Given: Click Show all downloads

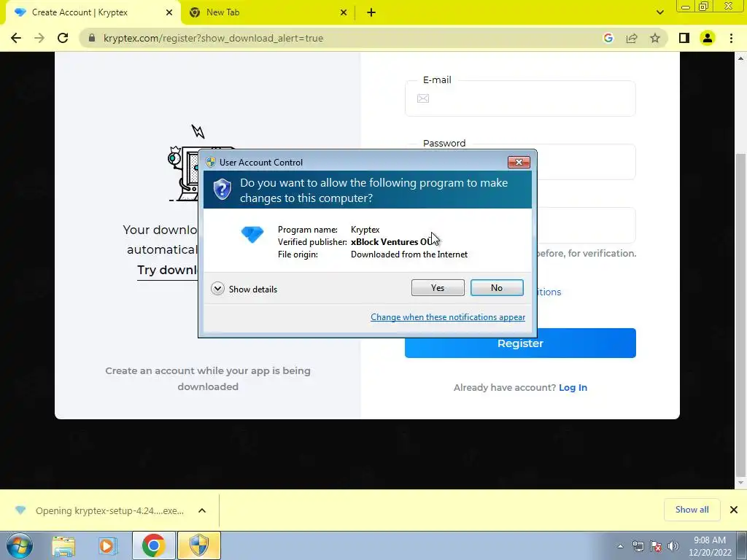Looking at the screenshot, I should coord(692,510).
